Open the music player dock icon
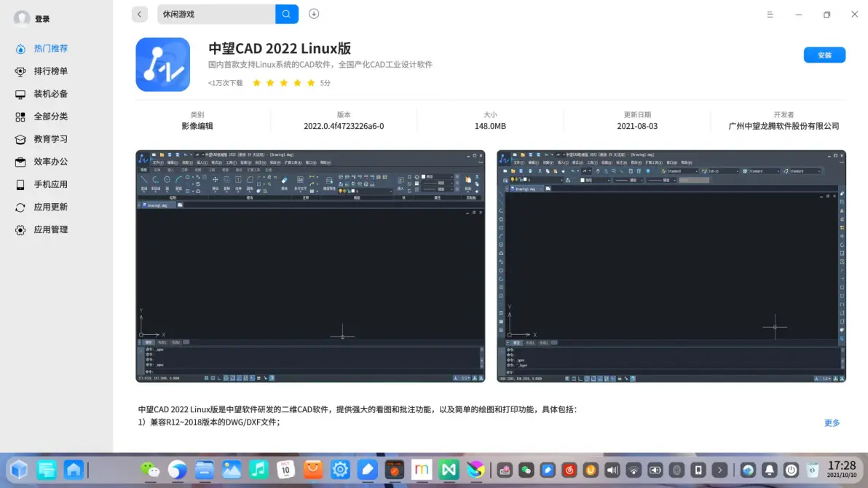 coord(259,471)
